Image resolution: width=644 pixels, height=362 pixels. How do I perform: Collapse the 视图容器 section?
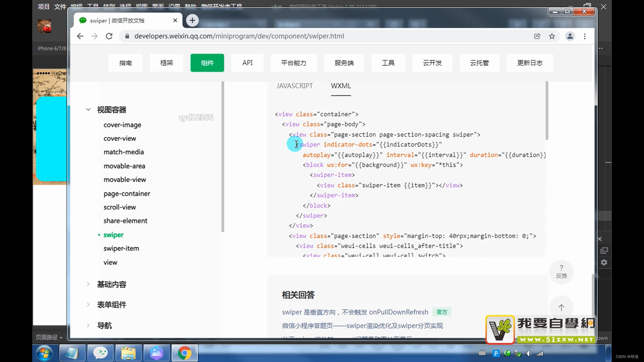(x=88, y=110)
